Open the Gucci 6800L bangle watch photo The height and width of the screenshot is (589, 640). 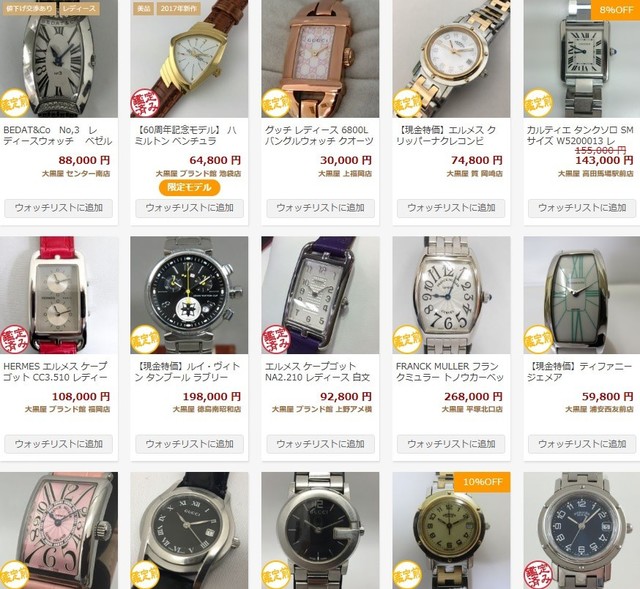[x=320, y=59]
